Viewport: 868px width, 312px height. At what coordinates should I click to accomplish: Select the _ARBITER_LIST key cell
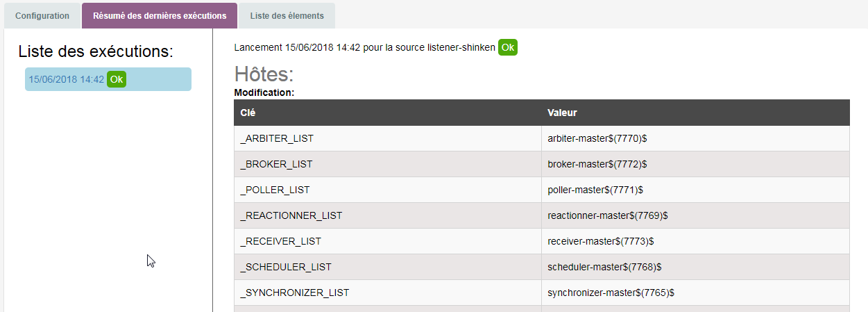(x=277, y=138)
